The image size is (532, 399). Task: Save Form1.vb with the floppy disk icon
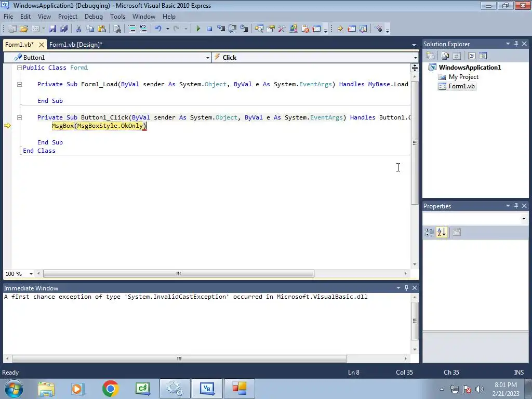[52, 29]
